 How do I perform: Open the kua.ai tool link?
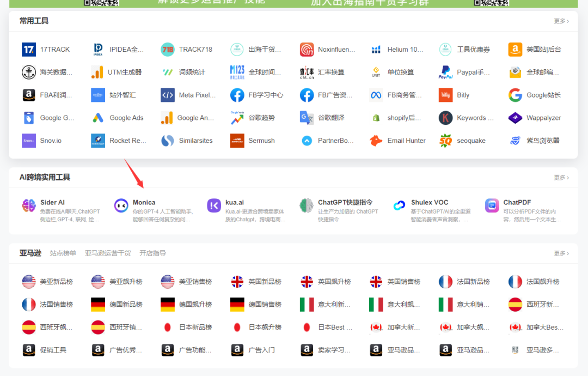point(247,210)
